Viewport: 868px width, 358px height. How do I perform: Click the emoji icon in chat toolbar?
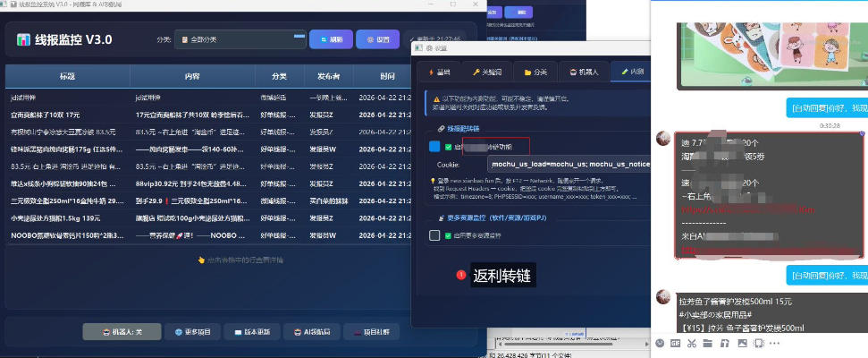tap(660, 344)
